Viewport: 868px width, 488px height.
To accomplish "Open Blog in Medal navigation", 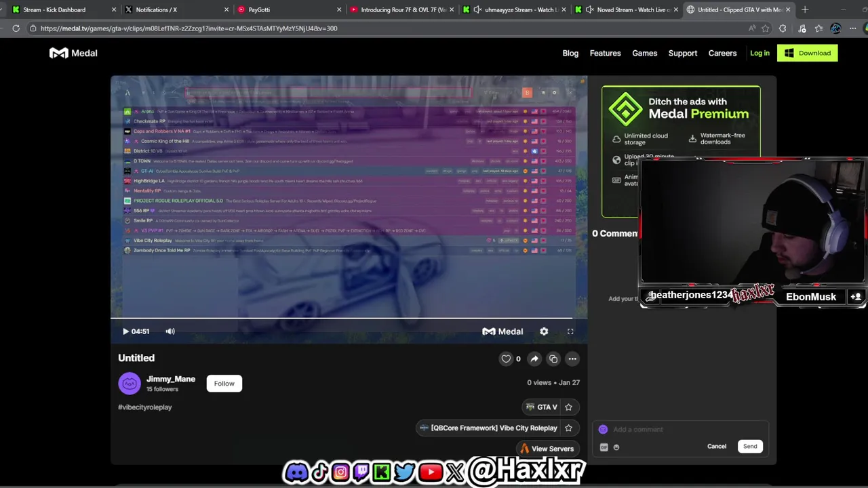I will click(x=570, y=53).
